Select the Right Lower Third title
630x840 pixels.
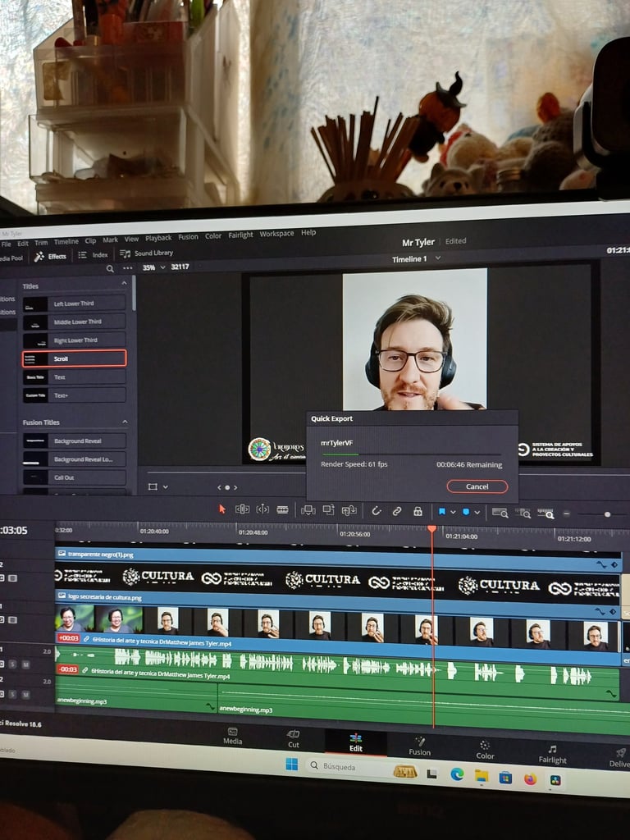pos(74,340)
